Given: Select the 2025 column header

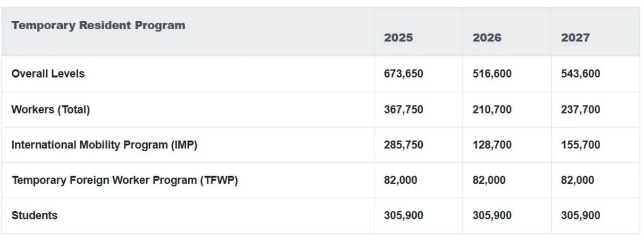Looking at the screenshot, I should pyautogui.click(x=398, y=38).
